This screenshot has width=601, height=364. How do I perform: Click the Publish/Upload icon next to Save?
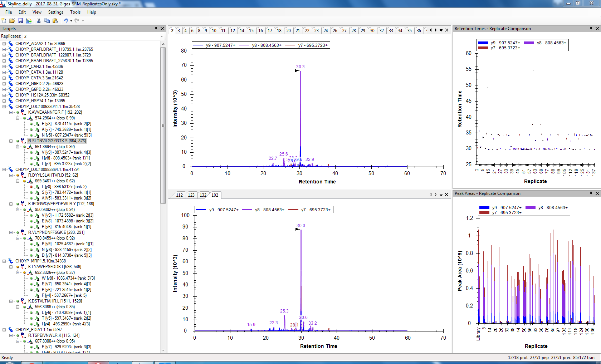pyautogui.click(x=29, y=21)
